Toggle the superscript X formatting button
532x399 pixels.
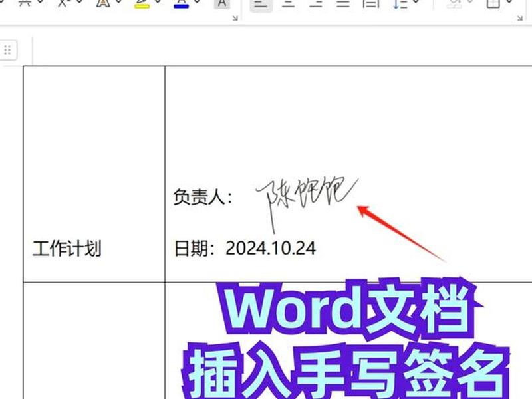pos(63,3)
